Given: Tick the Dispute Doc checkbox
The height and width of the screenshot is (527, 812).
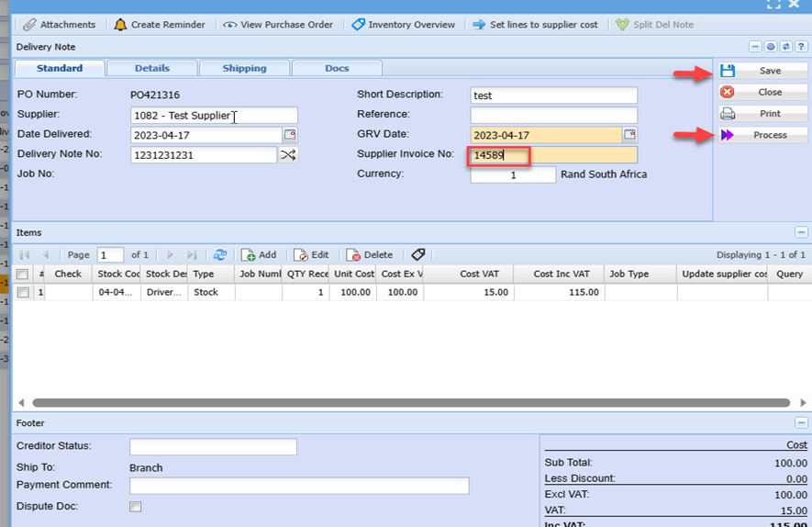Looking at the screenshot, I should tap(136, 507).
